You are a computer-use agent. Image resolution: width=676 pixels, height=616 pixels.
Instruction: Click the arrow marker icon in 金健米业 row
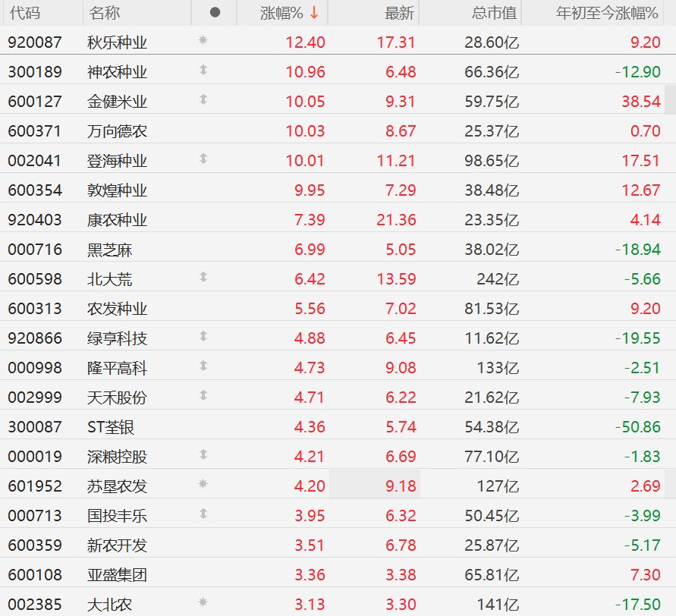[x=203, y=99]
